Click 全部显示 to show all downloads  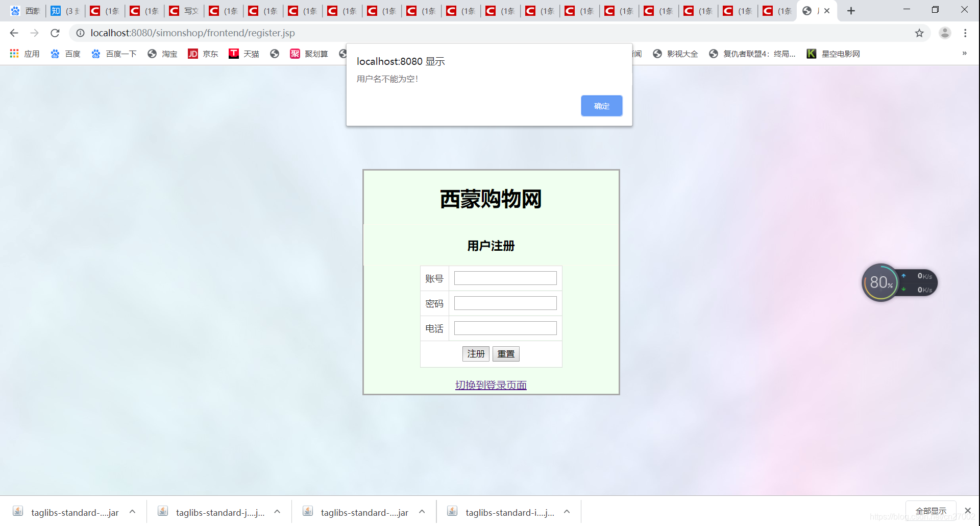[931, 511]
